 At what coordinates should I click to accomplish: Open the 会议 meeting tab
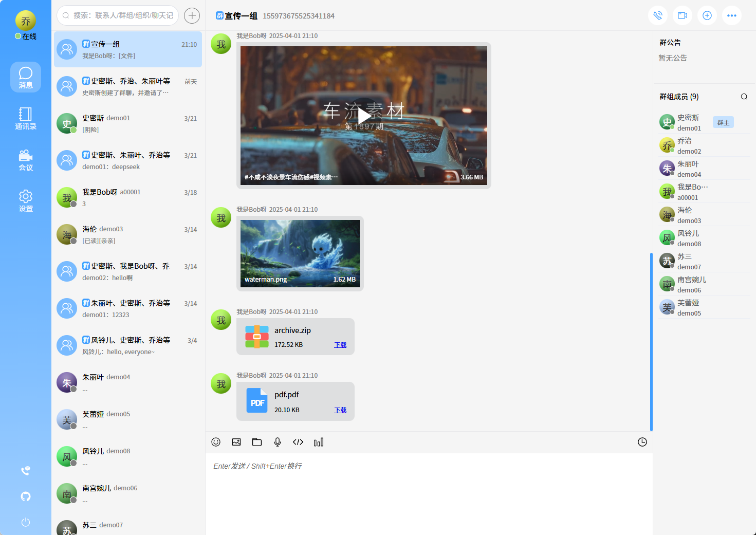26,159
